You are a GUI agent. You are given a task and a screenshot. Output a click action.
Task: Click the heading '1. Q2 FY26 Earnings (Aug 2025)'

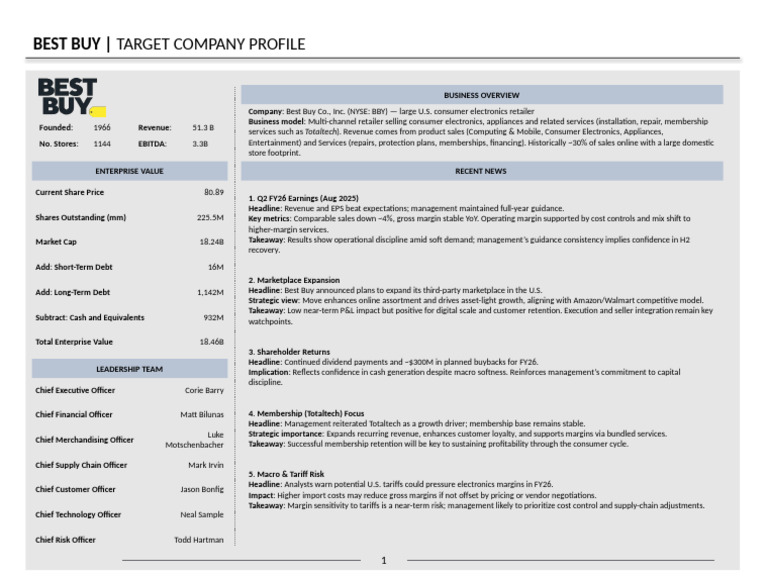point(303,198)
